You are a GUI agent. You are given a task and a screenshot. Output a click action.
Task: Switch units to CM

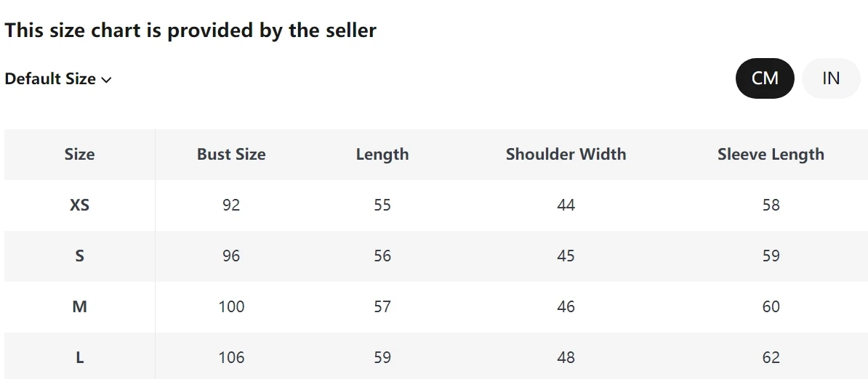pyautogui.click(x=765, y=78)
